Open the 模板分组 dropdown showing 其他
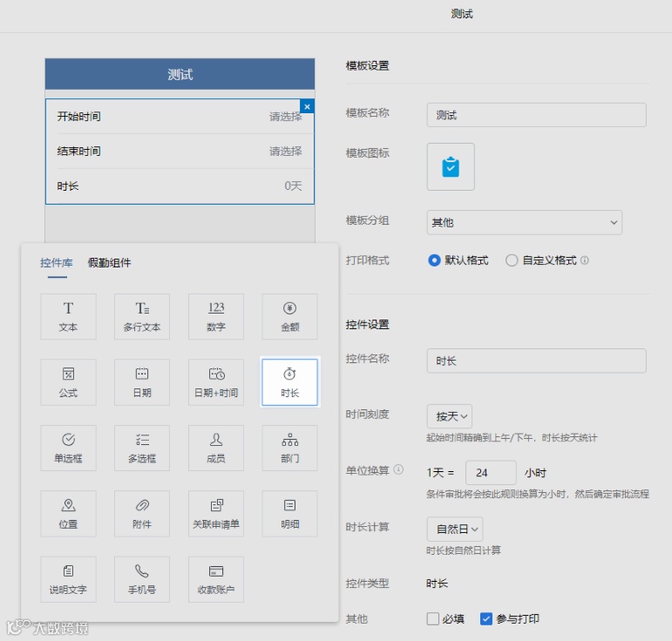 click(x=524, y=222)
